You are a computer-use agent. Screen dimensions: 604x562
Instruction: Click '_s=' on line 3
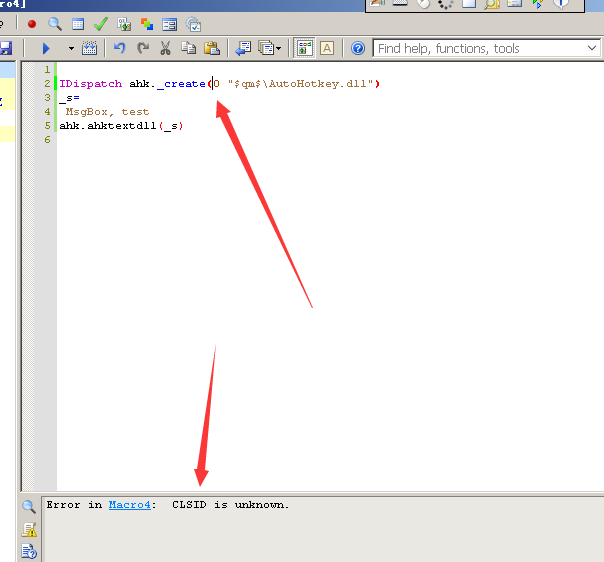click(69, 98)
